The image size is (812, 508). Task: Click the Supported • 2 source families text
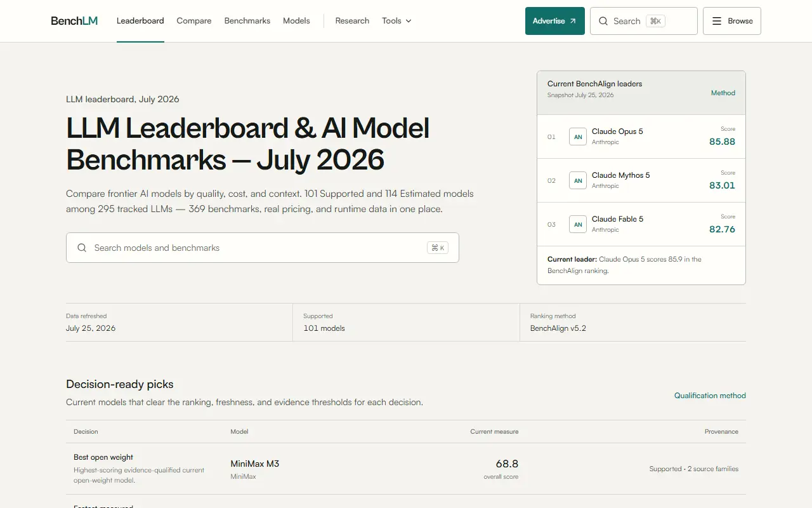(x=694, y=469)
